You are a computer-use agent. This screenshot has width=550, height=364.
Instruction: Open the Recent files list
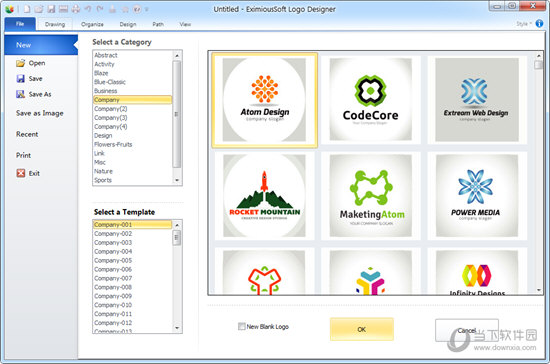tap(27, 134)
